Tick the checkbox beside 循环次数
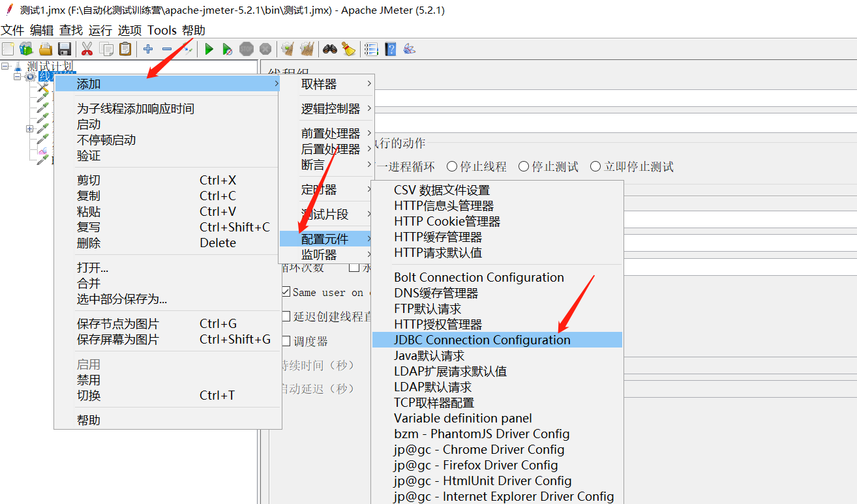The width and height of the screenshot is (857, 504). (354, 267)
